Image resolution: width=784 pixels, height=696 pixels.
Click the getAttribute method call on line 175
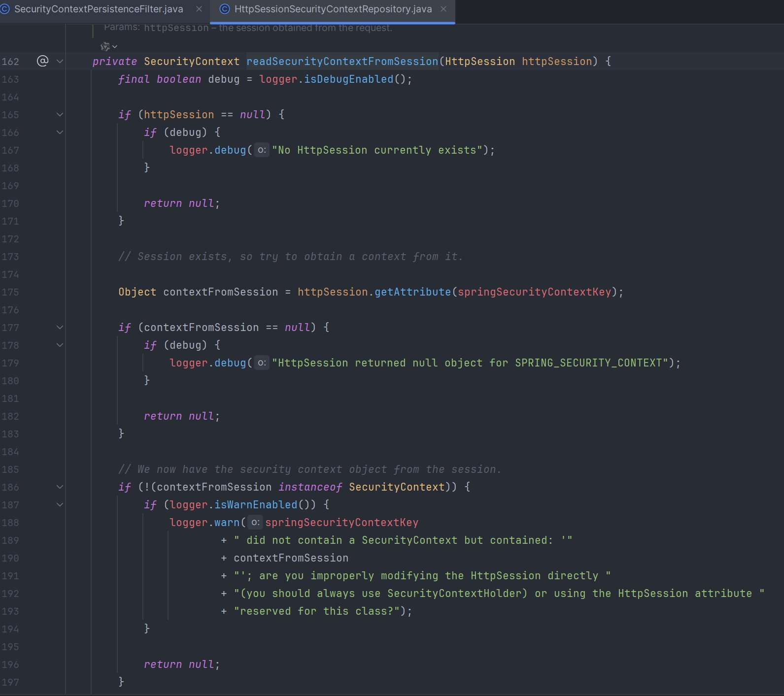click(x=412, y=292)
